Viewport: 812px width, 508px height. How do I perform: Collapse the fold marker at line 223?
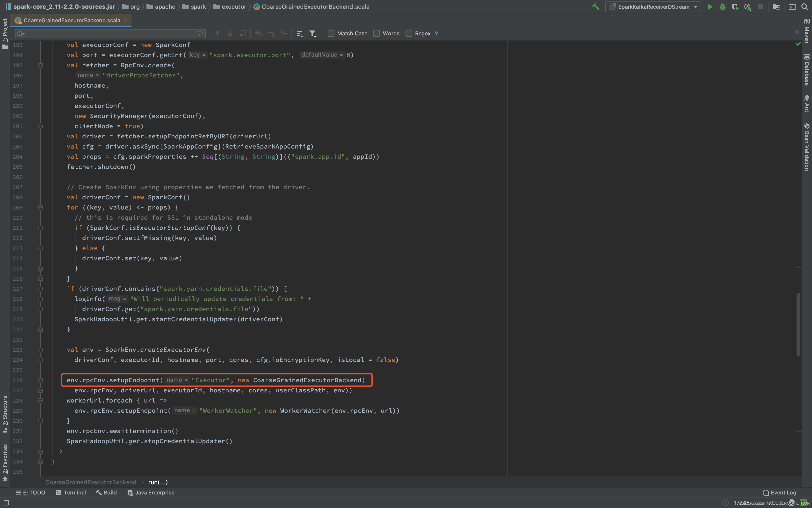41,350
